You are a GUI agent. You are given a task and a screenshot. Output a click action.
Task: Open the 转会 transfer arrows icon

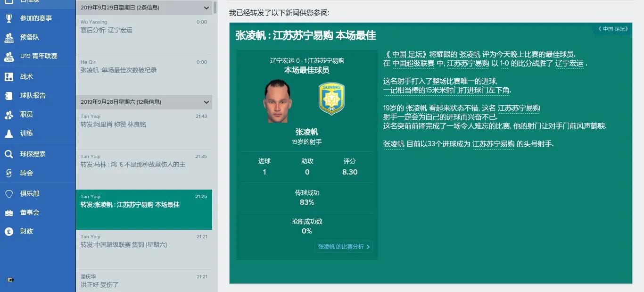(8, 173)
